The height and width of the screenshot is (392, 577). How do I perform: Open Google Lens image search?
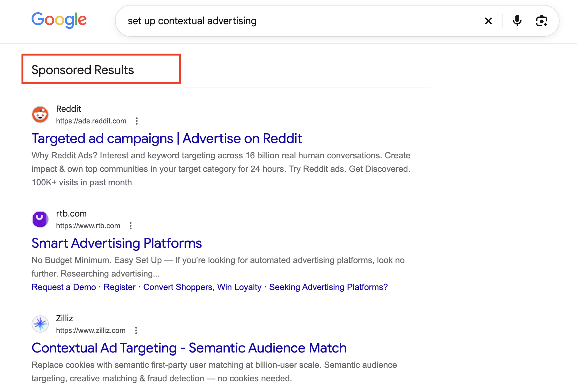[x=541, y=21]
